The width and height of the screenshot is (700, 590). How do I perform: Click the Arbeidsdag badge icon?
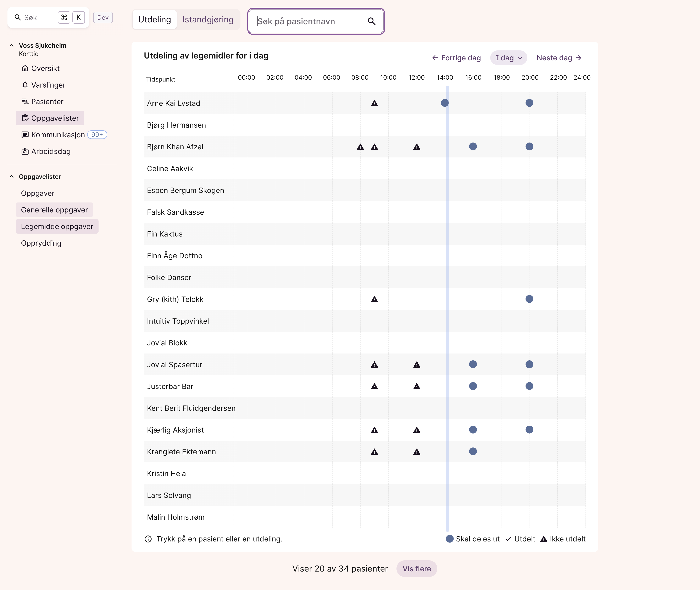coord(25,151)
